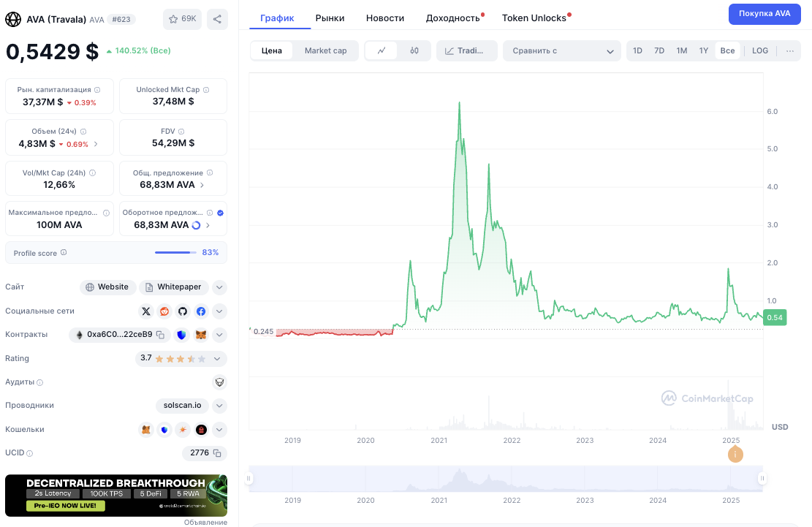
Task: Click the #623 rank badge
Action: tap(122, 19)
